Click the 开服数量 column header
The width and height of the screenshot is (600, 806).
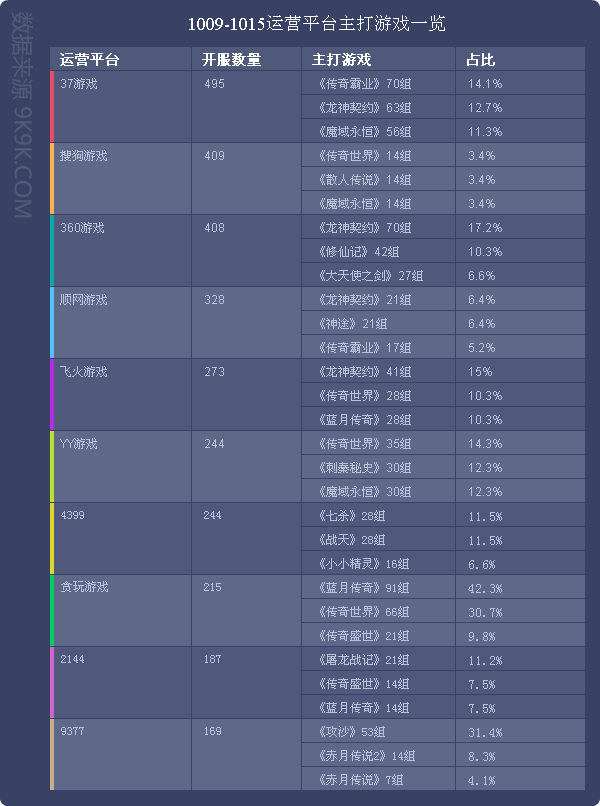coord(231,60)
